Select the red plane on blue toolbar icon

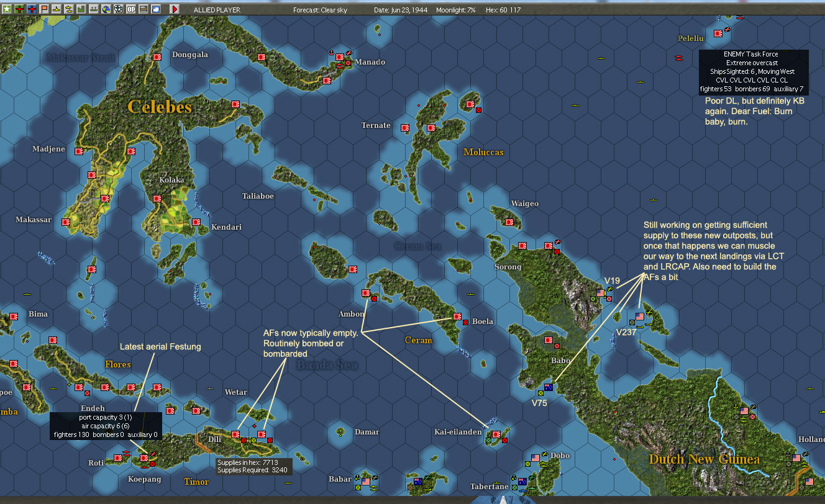tap(32, 9)
